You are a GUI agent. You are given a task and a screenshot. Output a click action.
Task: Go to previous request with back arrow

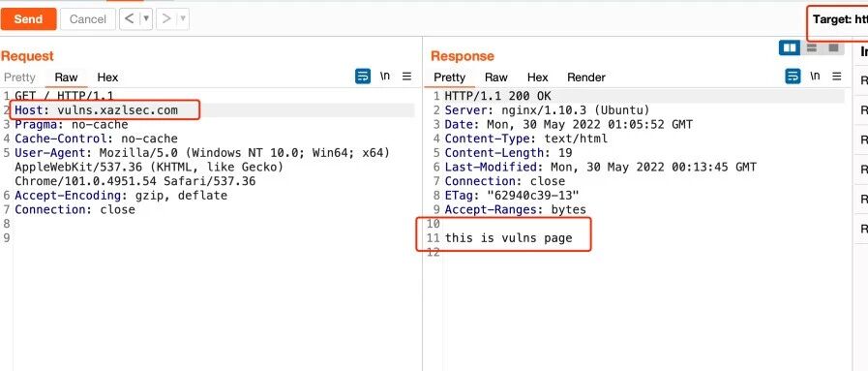pyautogui.click(x=129, y=19)
